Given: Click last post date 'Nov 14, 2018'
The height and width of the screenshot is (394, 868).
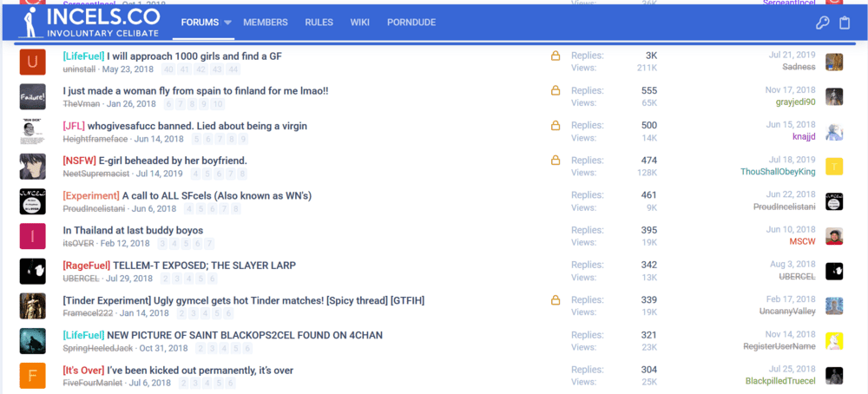Looking at the screenshot, I should click(791, 333).
